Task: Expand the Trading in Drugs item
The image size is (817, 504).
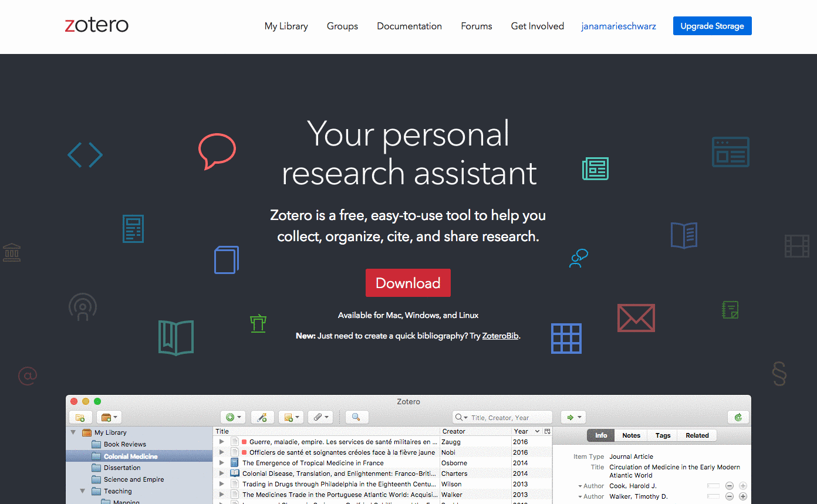Action: tap(222, 484)
